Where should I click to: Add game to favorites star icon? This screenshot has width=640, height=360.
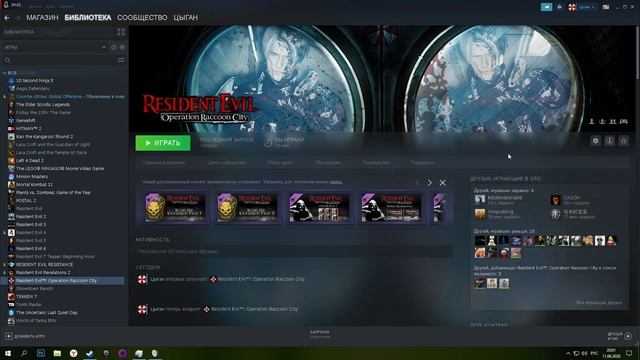tap(623, 141)
